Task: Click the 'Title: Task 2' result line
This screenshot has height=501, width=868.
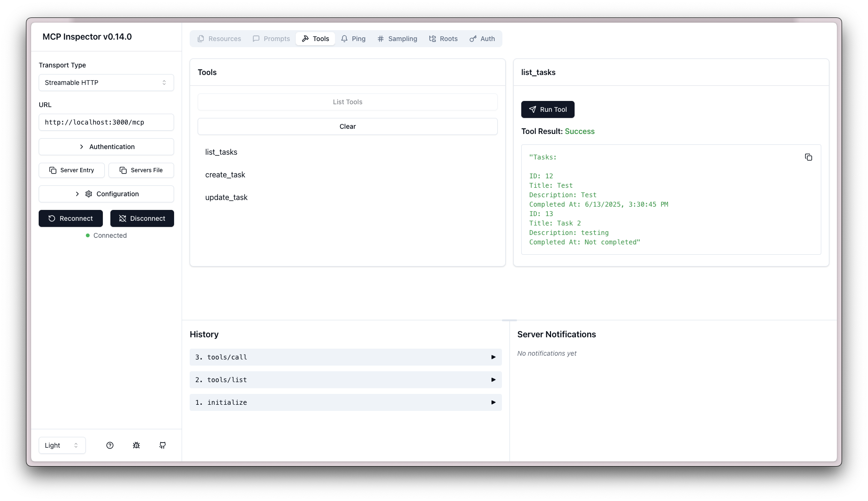Action: [x=555, y=223]
